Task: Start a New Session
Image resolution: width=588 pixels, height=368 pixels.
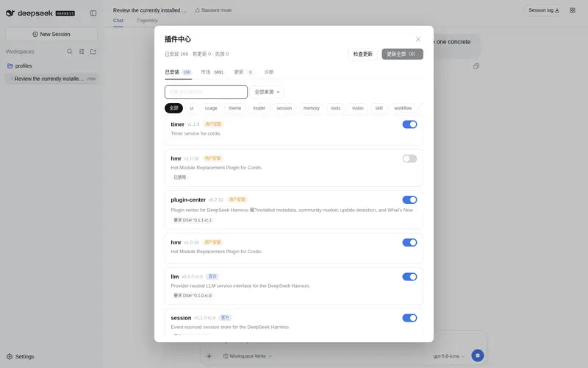Action: (x=51, y=34)
